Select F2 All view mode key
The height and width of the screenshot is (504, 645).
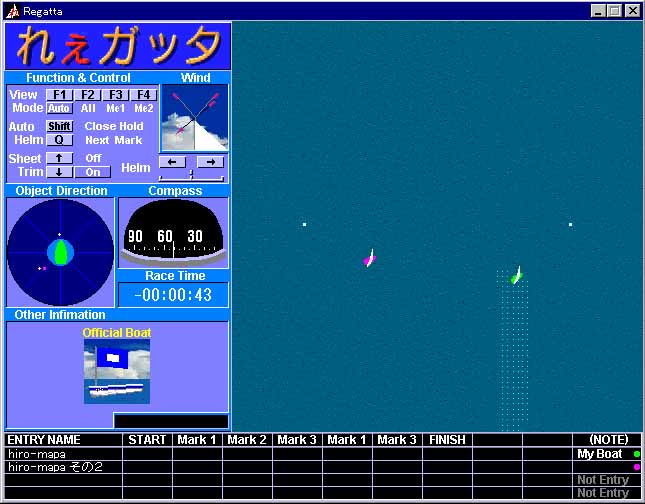[88, 95]
